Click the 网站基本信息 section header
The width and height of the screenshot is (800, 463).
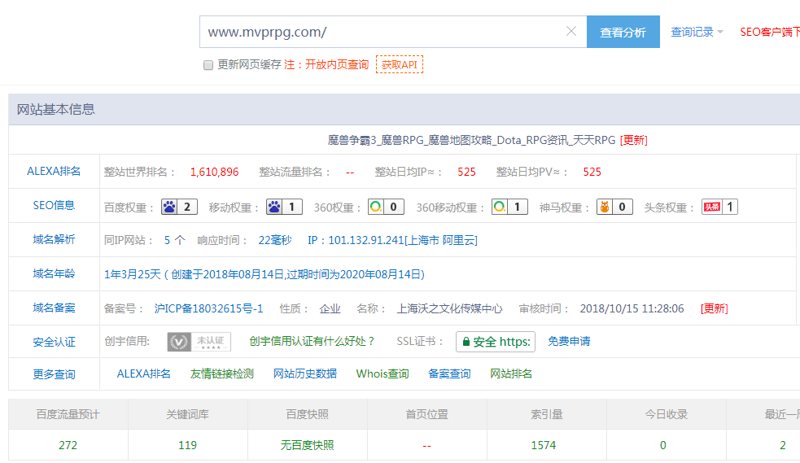click(x=56, y=109)
